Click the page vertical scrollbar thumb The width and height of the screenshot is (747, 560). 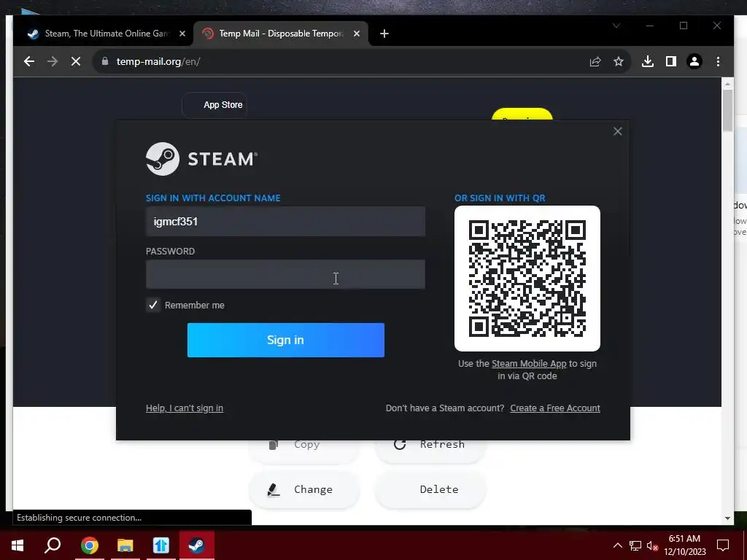(727, 111)
